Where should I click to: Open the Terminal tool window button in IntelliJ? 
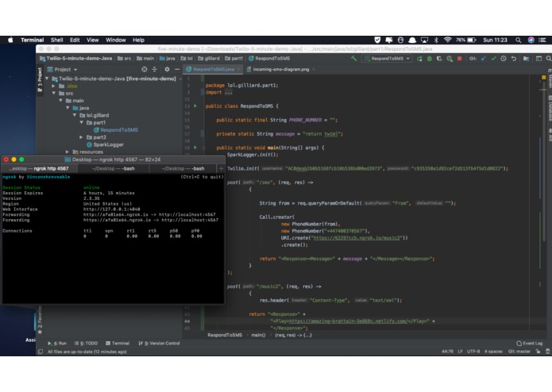pos(118,343)
